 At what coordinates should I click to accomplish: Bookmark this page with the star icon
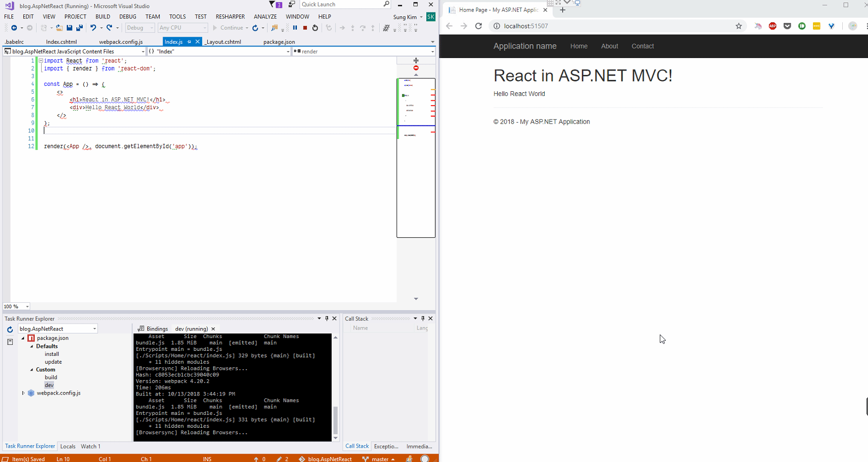coord(739,26)
